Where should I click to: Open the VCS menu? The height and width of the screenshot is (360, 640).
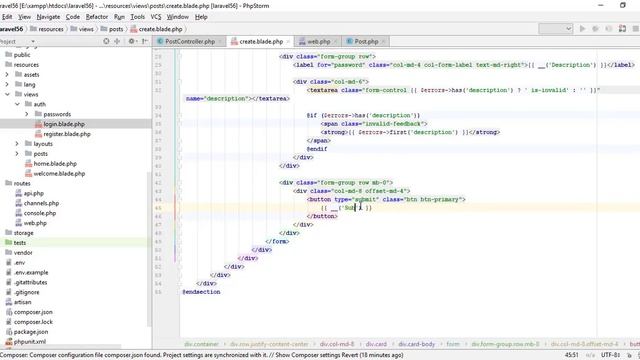pyautogui.click(x=156, y=17)
